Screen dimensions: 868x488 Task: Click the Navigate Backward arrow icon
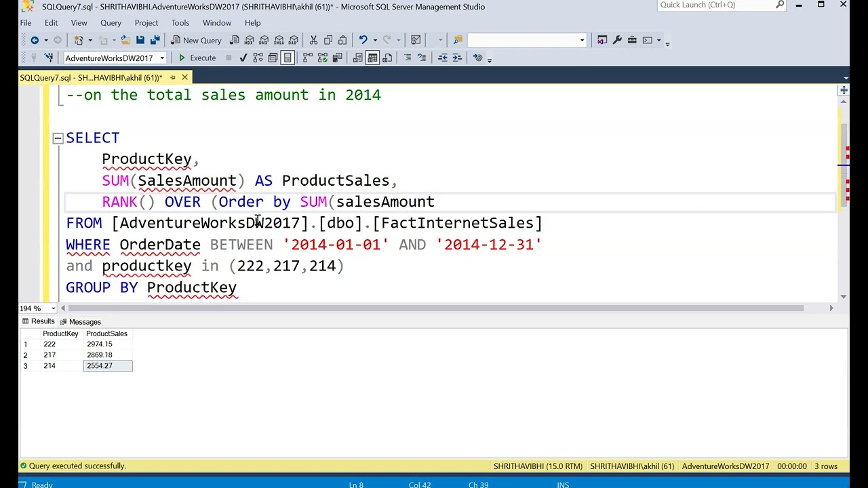pos(35,40)
